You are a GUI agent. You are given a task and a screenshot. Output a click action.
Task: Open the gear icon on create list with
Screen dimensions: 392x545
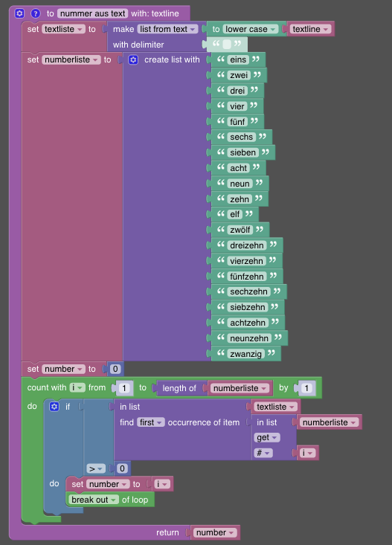[133, 59]
